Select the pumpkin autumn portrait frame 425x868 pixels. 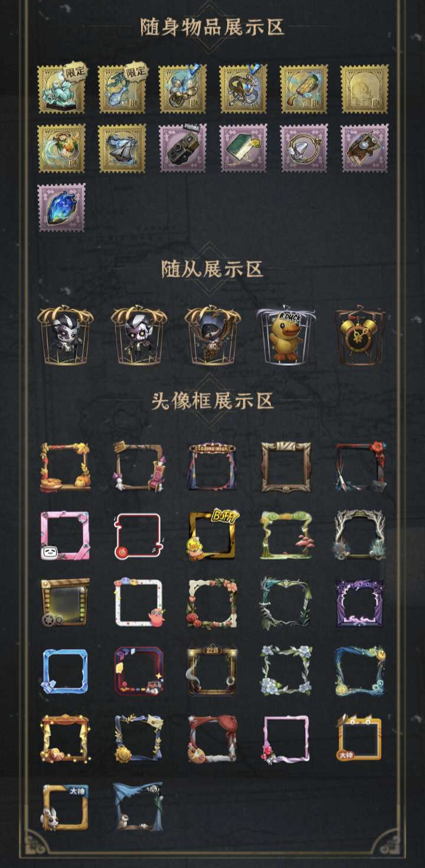tap(65, 467)
